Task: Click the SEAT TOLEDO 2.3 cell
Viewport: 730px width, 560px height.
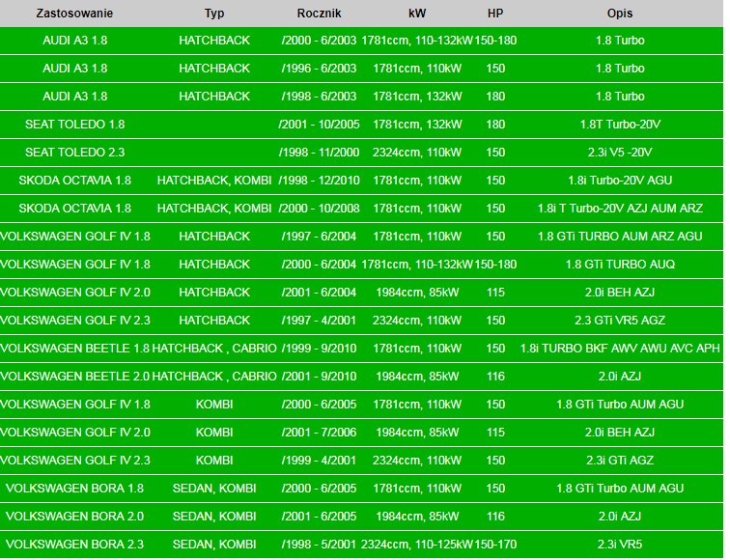Action: [74, 153]
